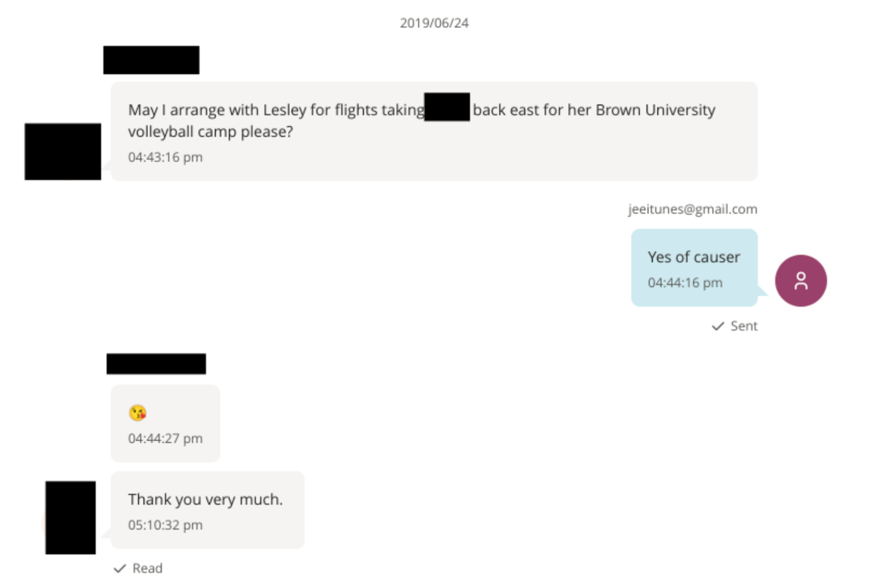Click the redacted sender name above the first message
Screen dimensions: 872x588
(151, 60)
